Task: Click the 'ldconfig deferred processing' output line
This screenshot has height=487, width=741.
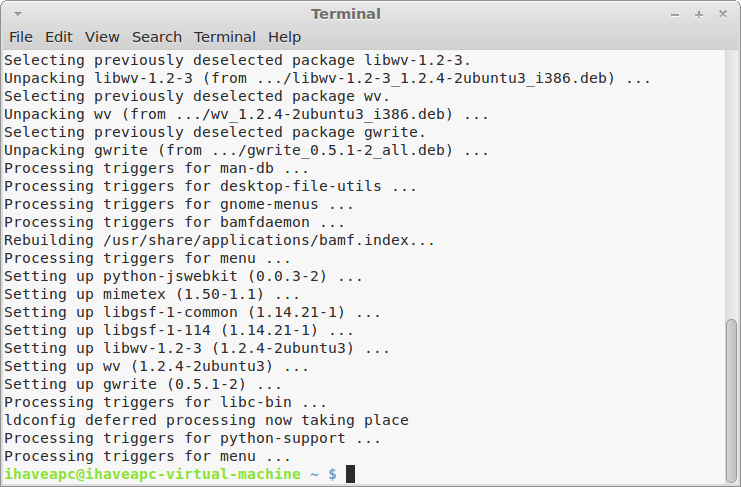Action: tap(206, 420)
